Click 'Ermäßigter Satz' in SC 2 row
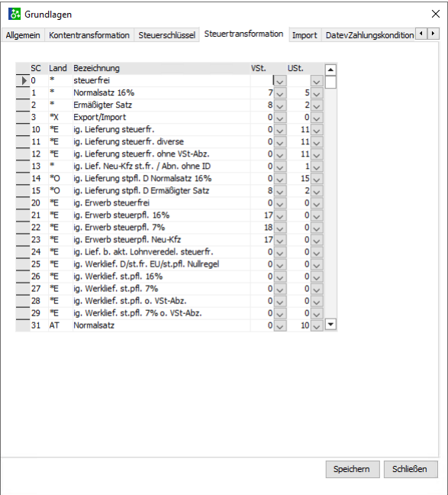 pos(161,105)
